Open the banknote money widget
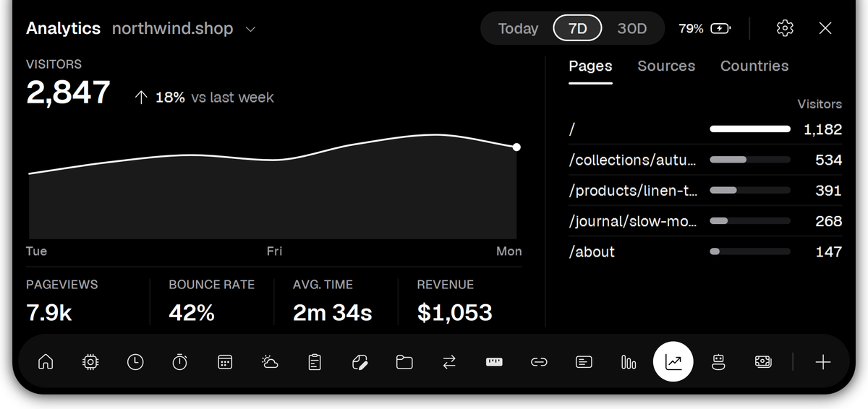 (763, 362)
